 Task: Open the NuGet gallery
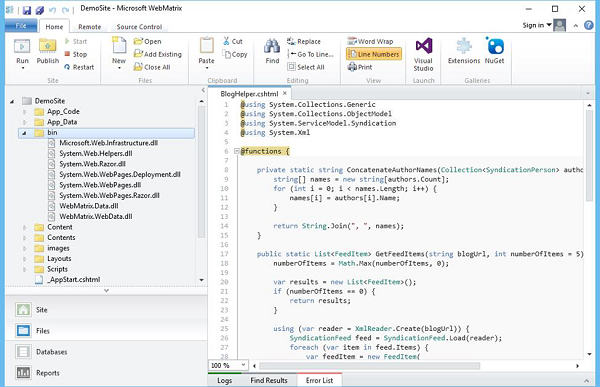pyautogui.click(x=495, y=46)
